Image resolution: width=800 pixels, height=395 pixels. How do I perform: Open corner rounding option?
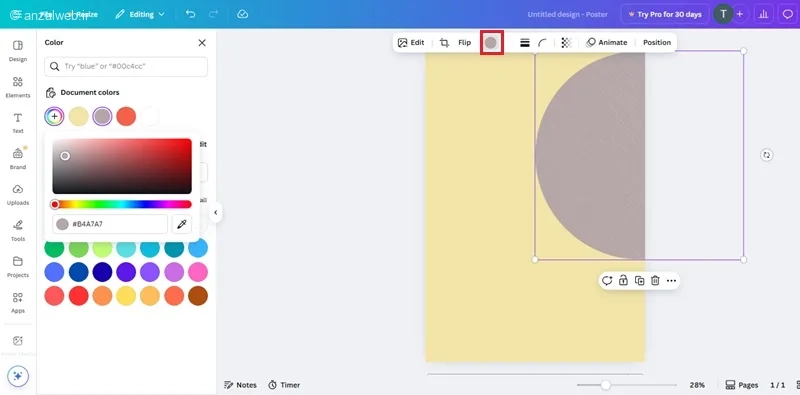[542, 43]
